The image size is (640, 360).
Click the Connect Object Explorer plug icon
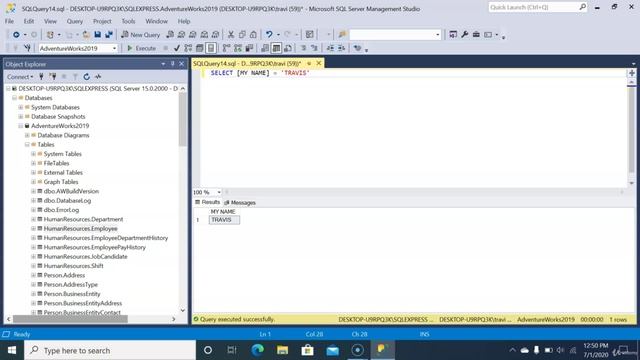[41, 77]
